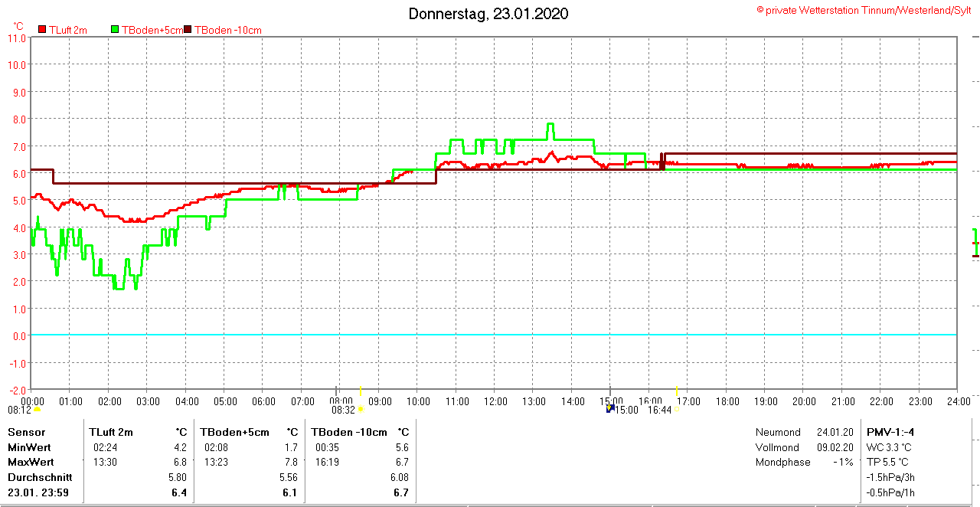The height and width of the screenshot is (507, 980).
Task: Click the TBoden+5cm MaxWert value 7.8
Action: pyautogui.click(x=291, y=462)
